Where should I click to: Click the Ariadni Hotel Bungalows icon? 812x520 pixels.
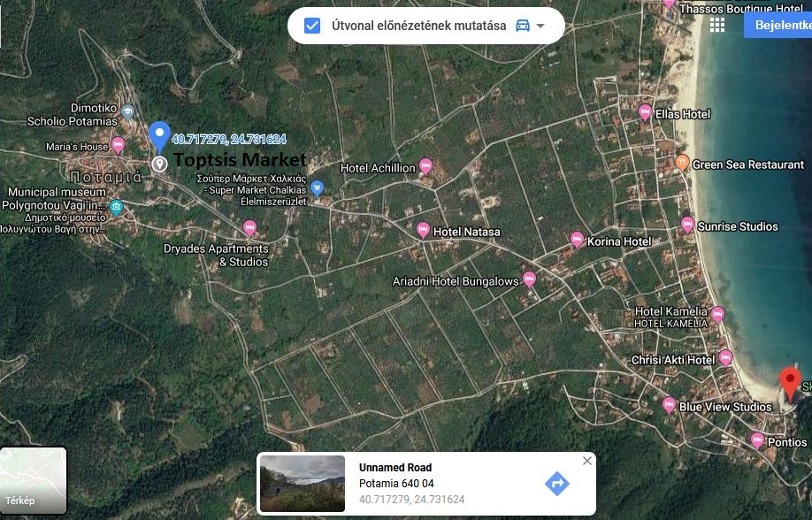(x=530, y=279)
